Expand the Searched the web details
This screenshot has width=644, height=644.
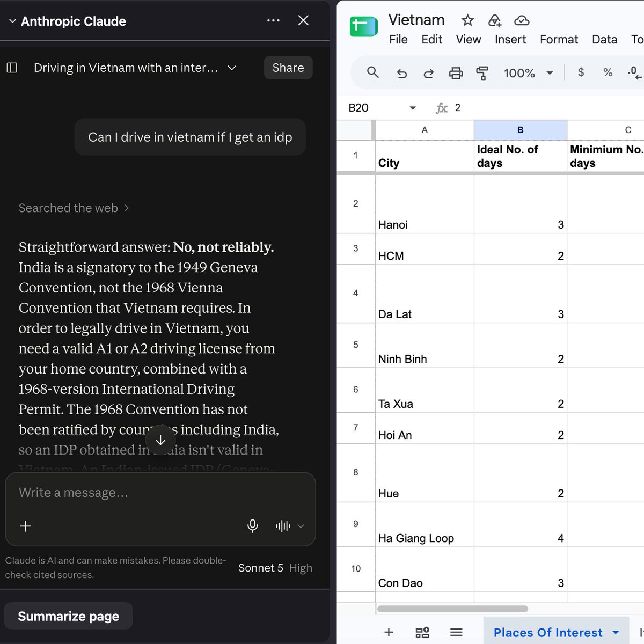(x=74, y=208)
